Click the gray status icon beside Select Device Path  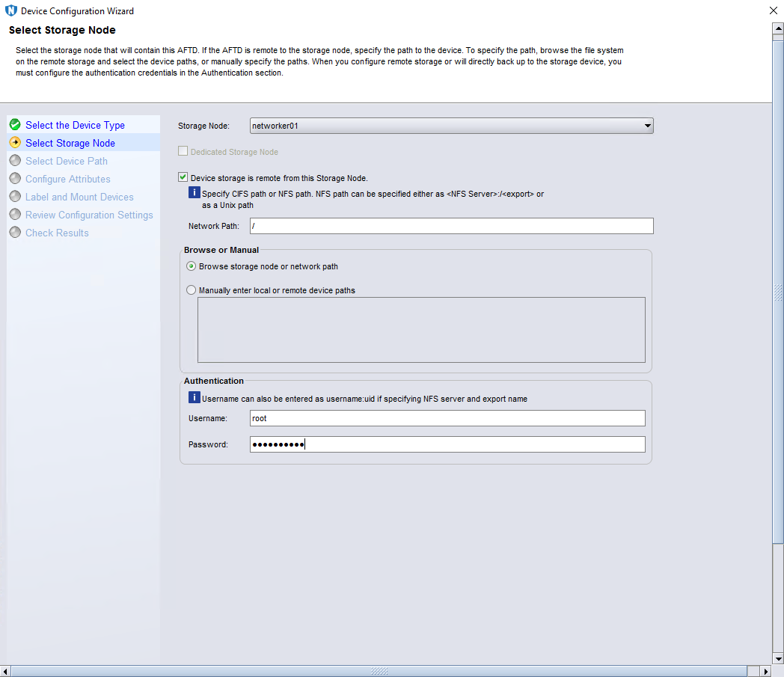(x=15, y=161)
